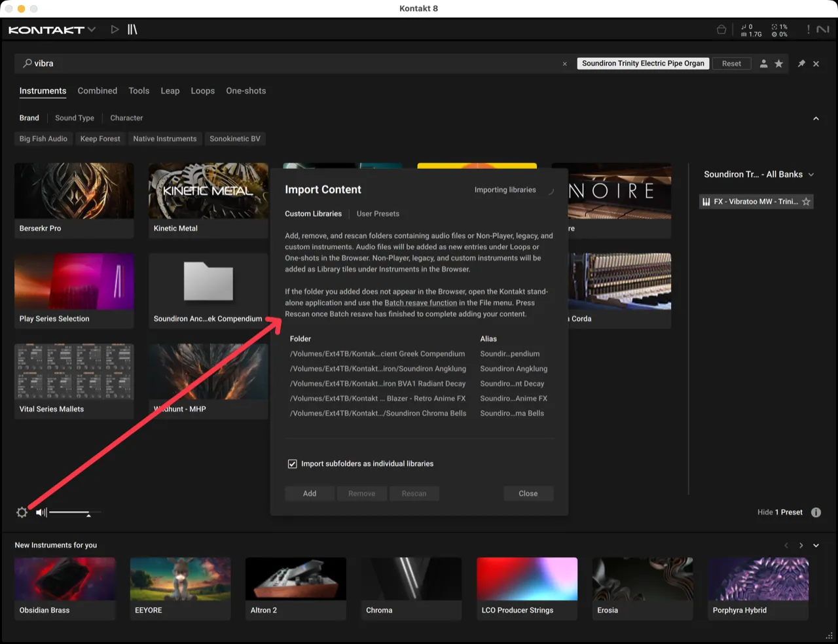Click the user content person icon
The image size is (838, 644).
(x=763, y=63)
